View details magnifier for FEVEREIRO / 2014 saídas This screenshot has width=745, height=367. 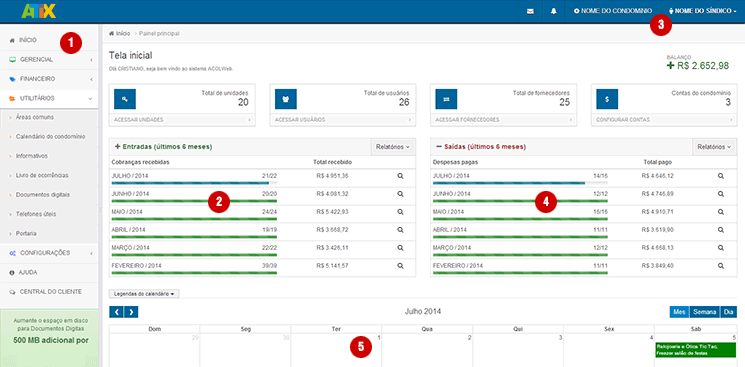click(721, 266)
